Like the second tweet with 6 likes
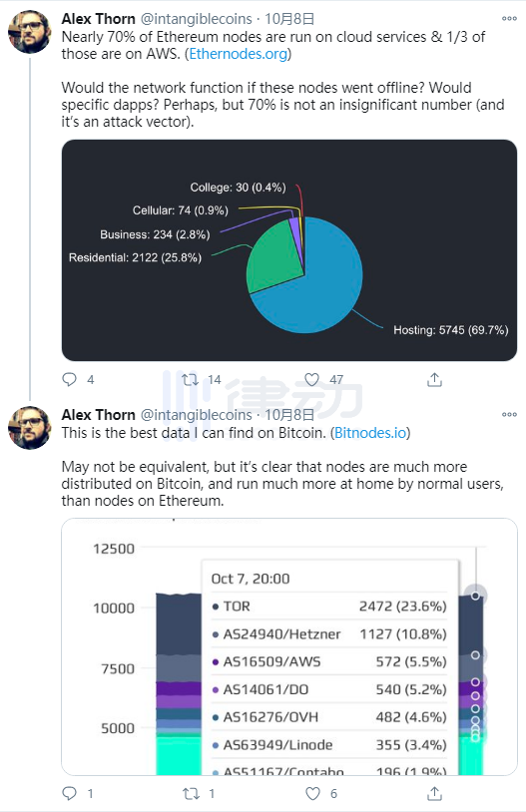Screen dimensions: 526x812 coord(312,793)
